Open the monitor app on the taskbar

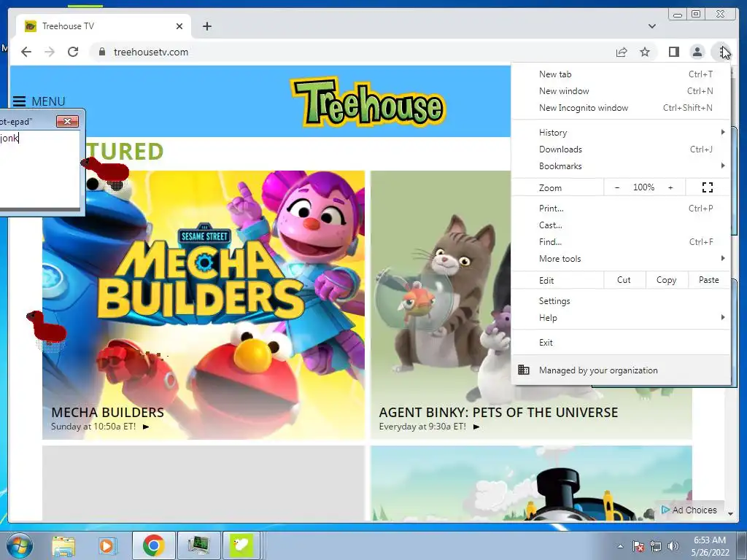(198, 545)
